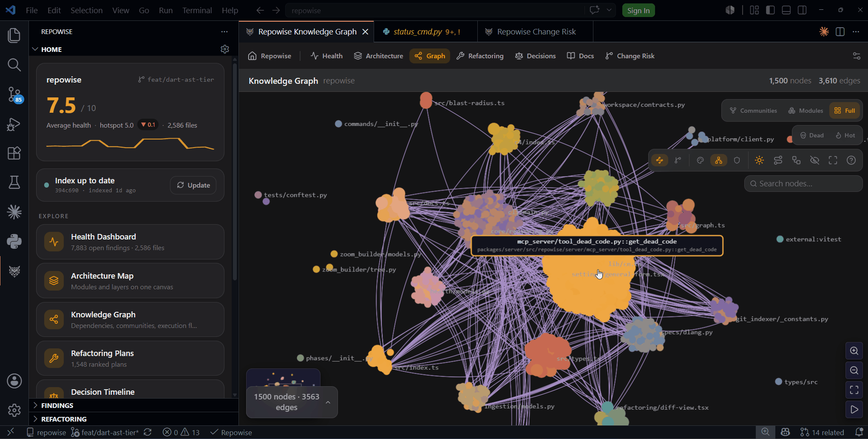Open the Explorer view in activity bar
868x439 pixels.
(x=14, y=35)
